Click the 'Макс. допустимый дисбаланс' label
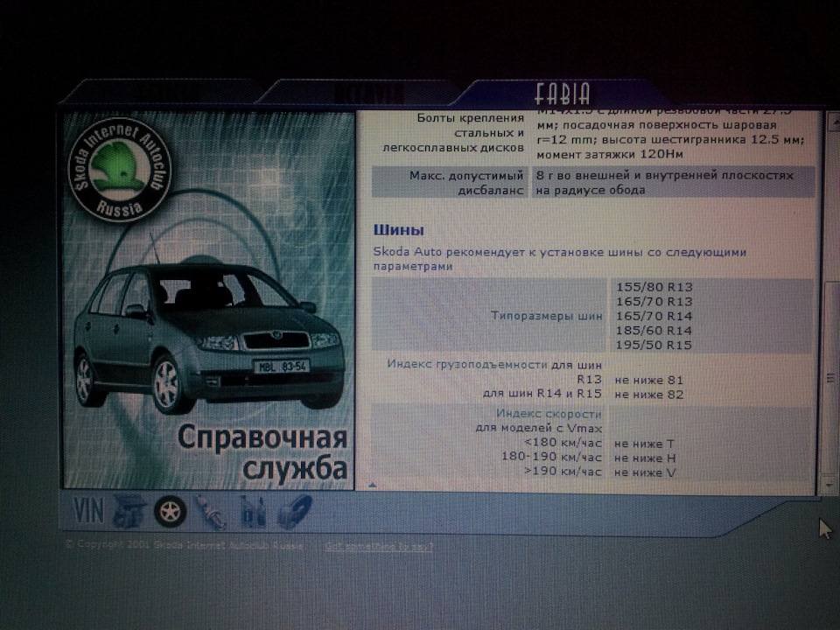 [466, 183]
